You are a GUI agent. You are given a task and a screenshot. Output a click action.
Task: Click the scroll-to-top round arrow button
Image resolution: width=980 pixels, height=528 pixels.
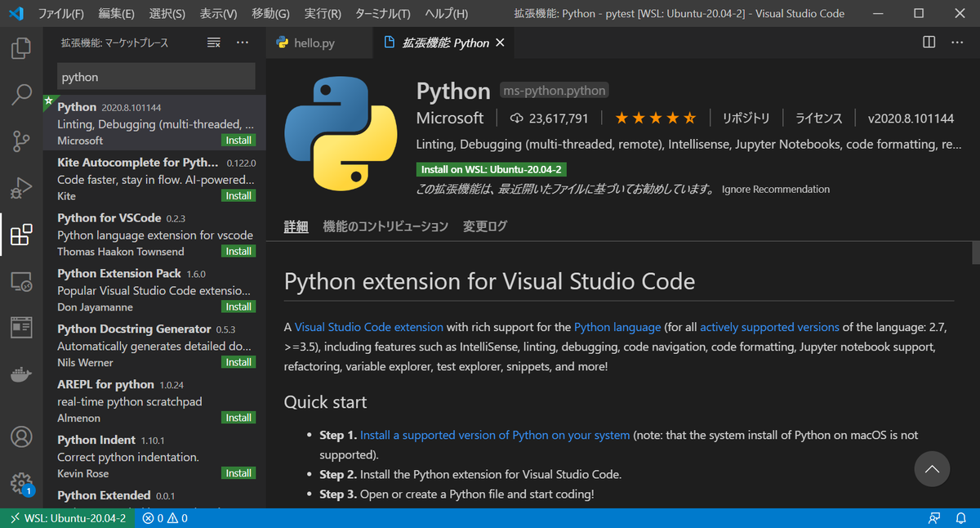(x=933, y=469)
